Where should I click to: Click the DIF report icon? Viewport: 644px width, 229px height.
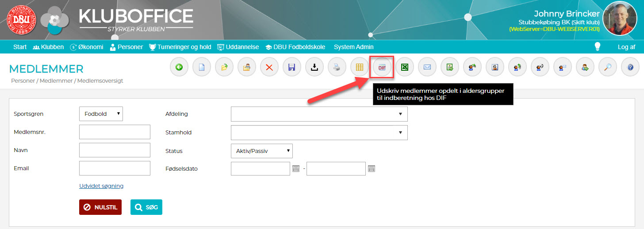[382, 68]
